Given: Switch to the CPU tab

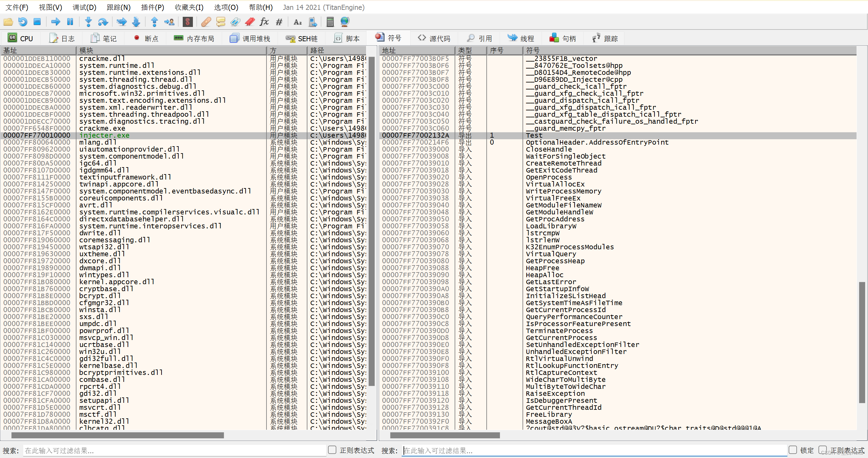Looking at the screenshot, I should point(20,39).
